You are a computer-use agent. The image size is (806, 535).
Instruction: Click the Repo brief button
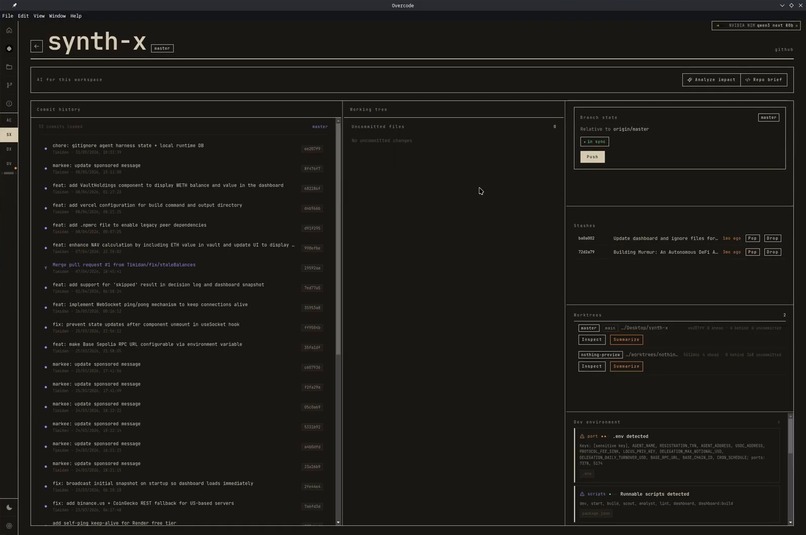pyautogui.click(x=764, y=80)
